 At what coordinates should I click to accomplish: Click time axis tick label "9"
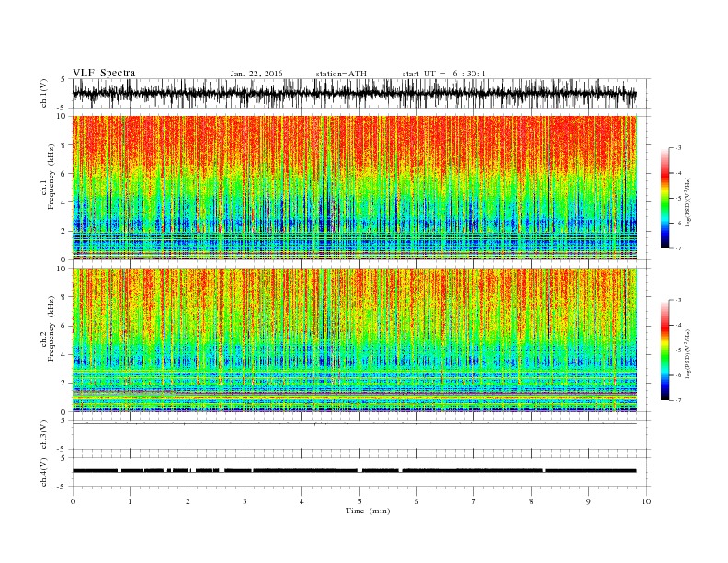pos(588,501)
